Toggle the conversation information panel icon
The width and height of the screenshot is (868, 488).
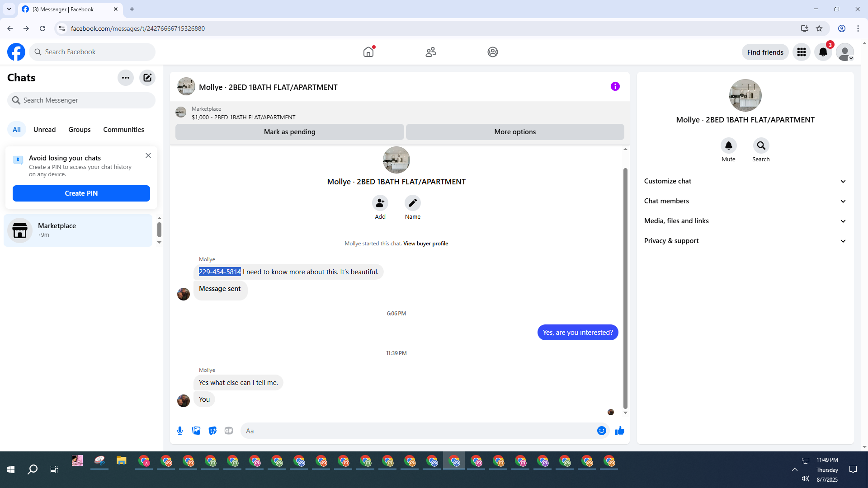pyautogui.click(x=615, y=86)
